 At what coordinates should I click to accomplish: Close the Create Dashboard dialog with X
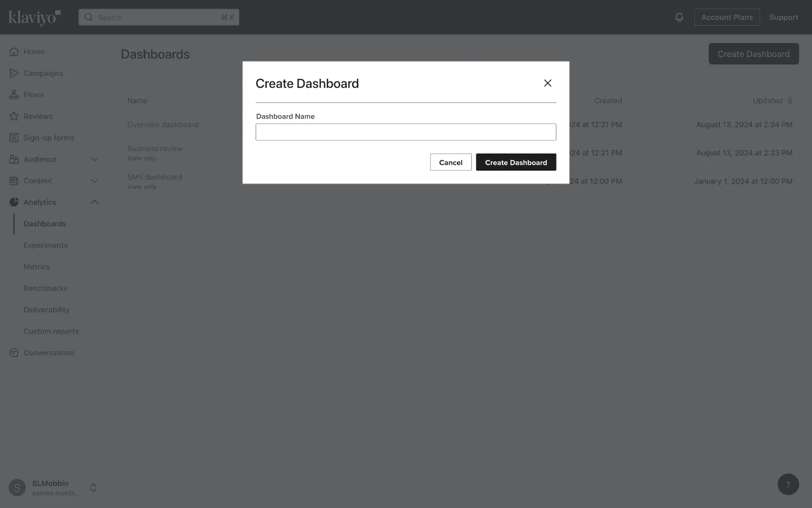point(548,83)
